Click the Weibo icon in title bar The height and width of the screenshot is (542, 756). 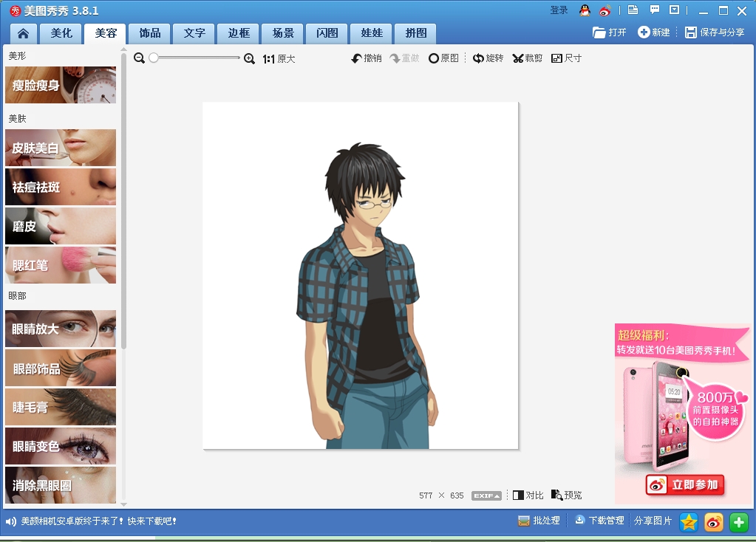[605, 10]
